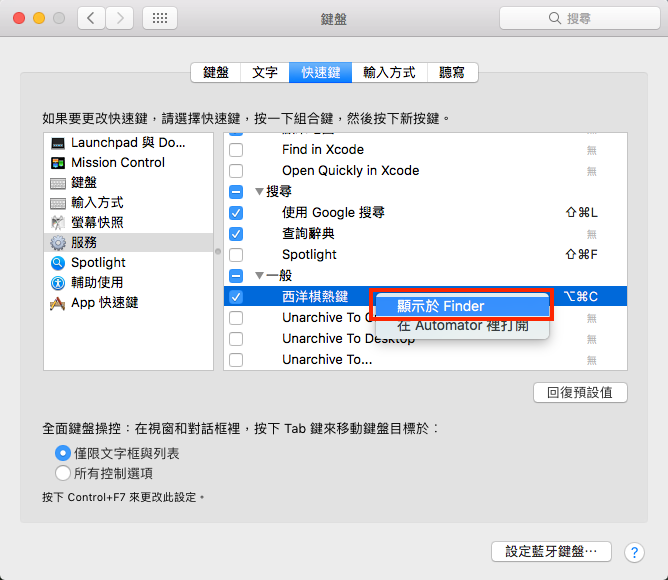Select 使用 Google 搜尋 row label
This screenshot has height=580, width=668.
333,212
